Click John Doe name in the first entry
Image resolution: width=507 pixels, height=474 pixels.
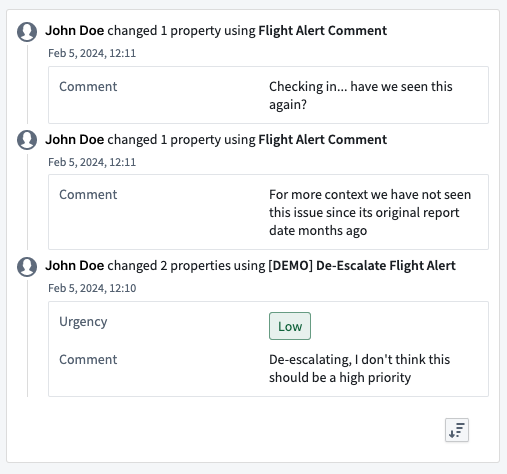point(75,31)
